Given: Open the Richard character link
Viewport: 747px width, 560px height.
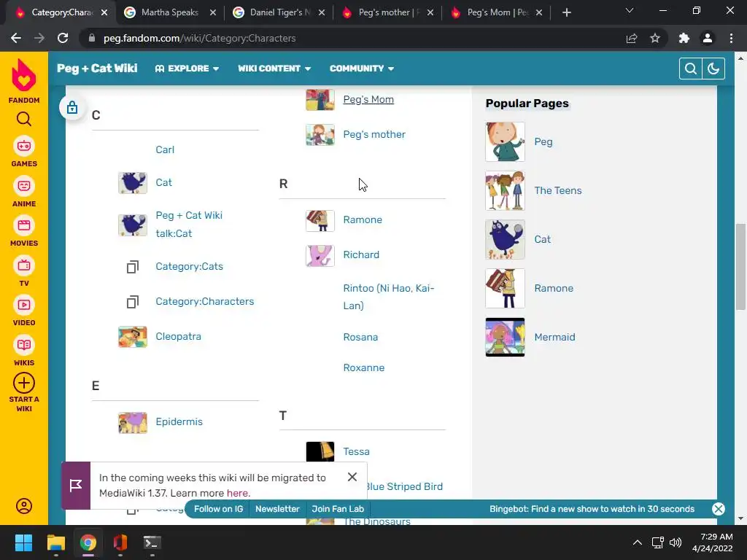Looking at the screenshot, I should pyautogui.click(x=361, y=254).
